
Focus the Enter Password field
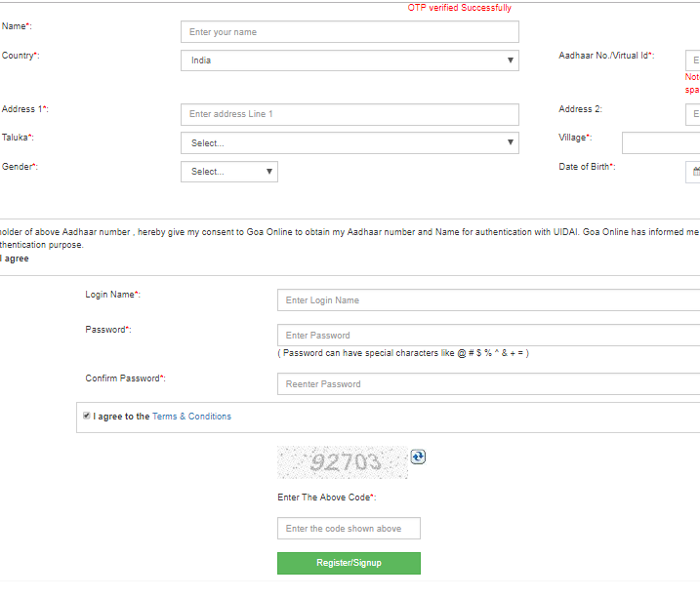(x=488, y=336)
